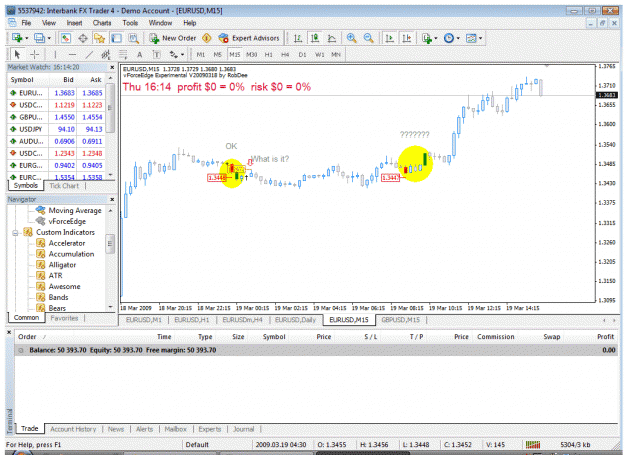Switch timeframe to M1
The image size is (625, 455).
(200, 55)
